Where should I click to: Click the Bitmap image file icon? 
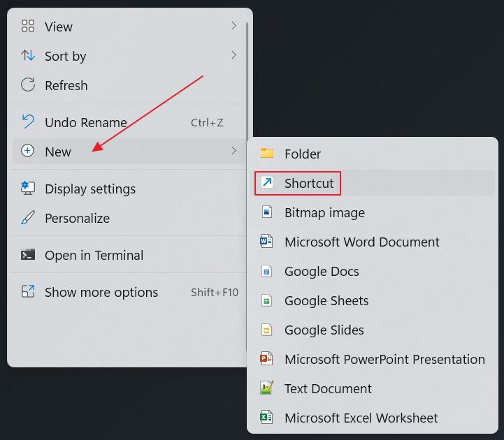coord(267,212)
